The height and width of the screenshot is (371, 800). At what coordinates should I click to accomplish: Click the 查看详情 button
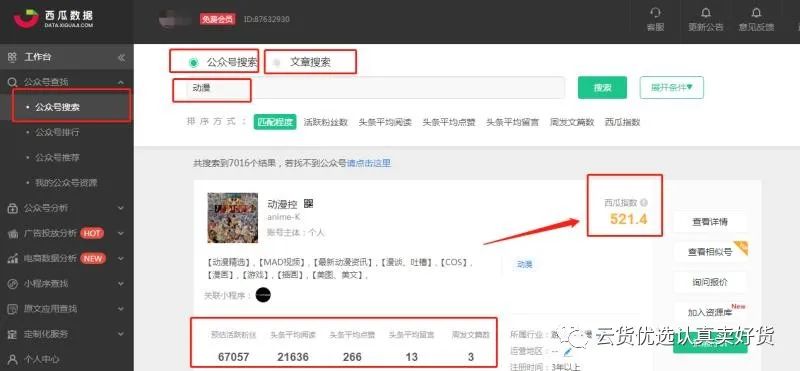(710, 222)
